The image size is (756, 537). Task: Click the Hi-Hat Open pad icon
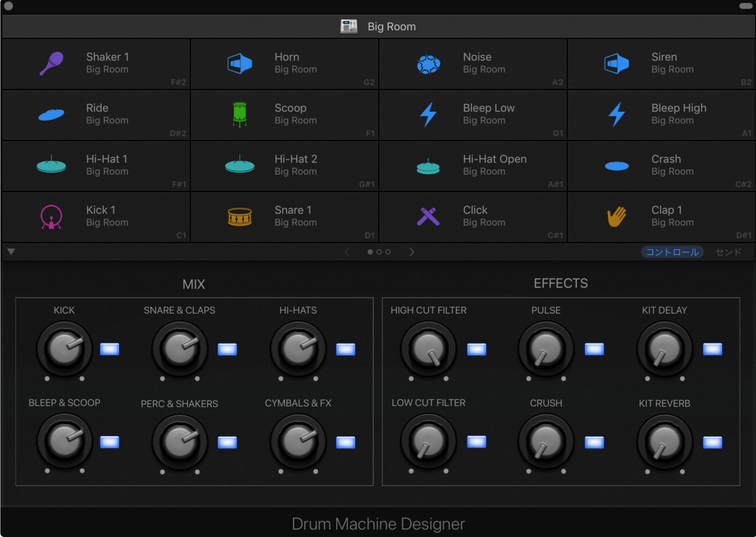pyautogui.click(x=428, y=166)
